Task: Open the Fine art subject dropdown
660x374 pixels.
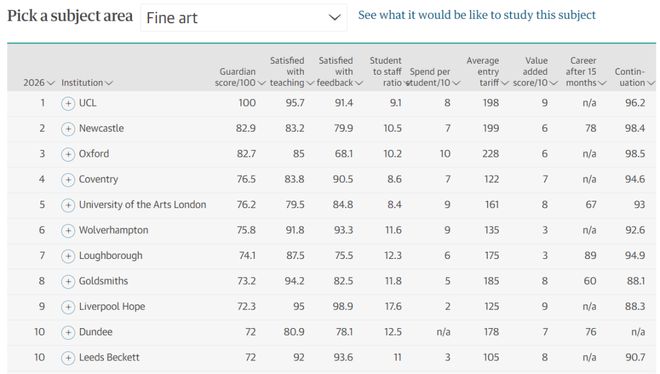Action: tap(244, 18)
